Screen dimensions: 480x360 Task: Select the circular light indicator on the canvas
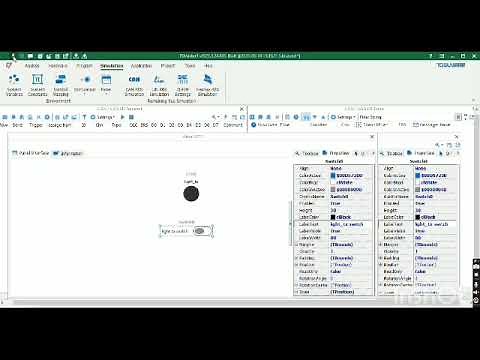pyautogui.click(x=191, y=194)
